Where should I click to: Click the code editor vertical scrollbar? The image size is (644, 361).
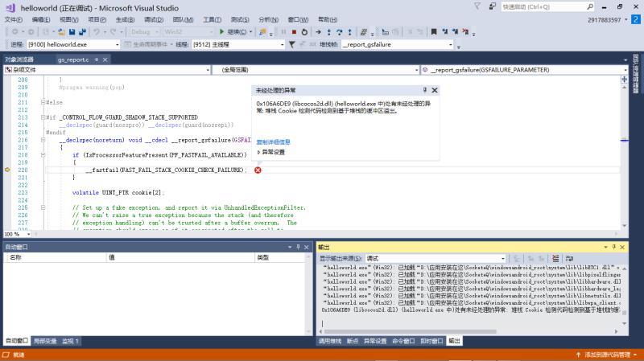[625, 156]
